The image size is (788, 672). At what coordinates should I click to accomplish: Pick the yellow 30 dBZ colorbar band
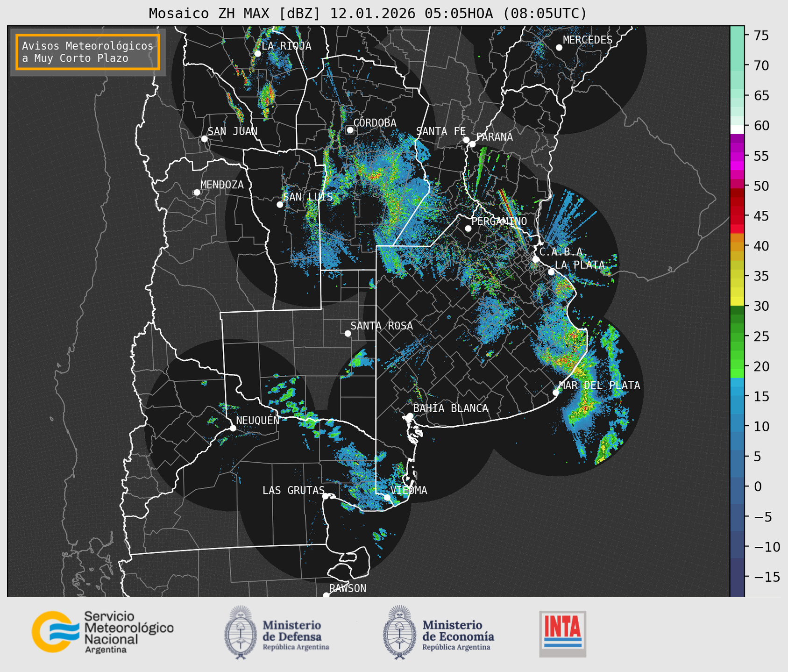pyautogui.click(x=737, y=301)
